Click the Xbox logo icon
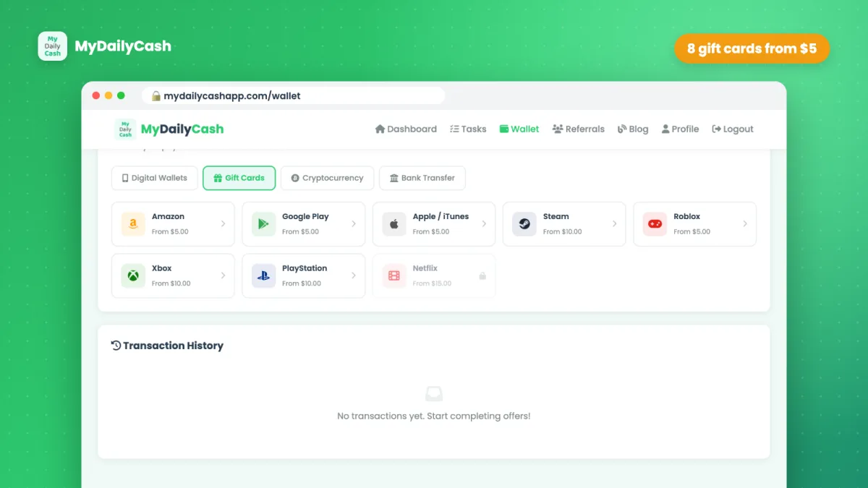 [x=133, y=275]
